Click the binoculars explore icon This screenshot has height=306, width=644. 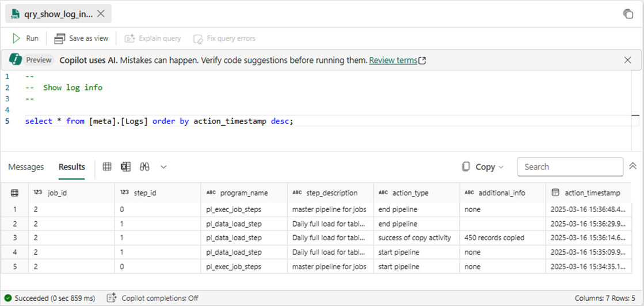(x=144, y=167)
